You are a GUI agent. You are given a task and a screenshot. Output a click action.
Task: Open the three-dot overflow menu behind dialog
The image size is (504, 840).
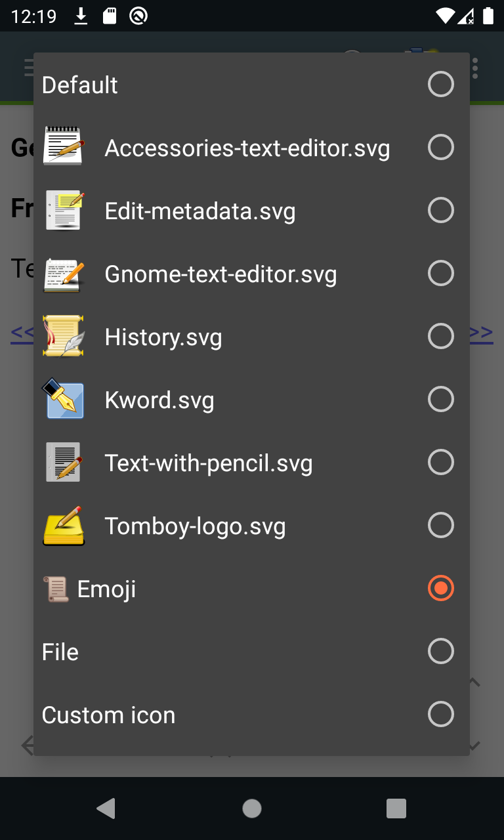point(475,68)
